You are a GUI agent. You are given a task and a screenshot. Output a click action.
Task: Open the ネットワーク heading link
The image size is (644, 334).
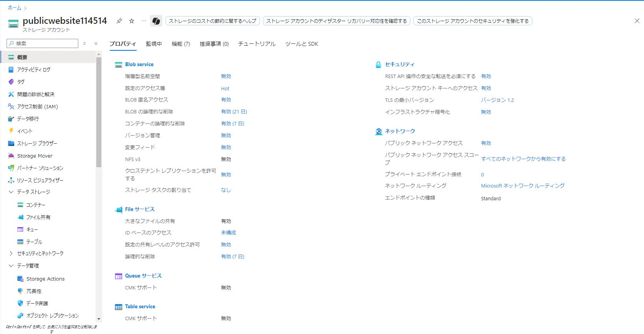point(400,131)
